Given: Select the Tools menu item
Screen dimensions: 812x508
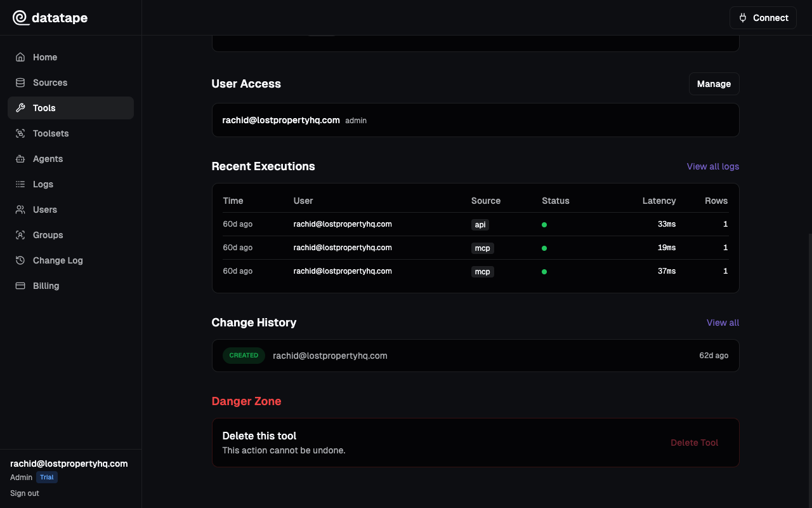Looking at the screenshot, I should [70, 108].
